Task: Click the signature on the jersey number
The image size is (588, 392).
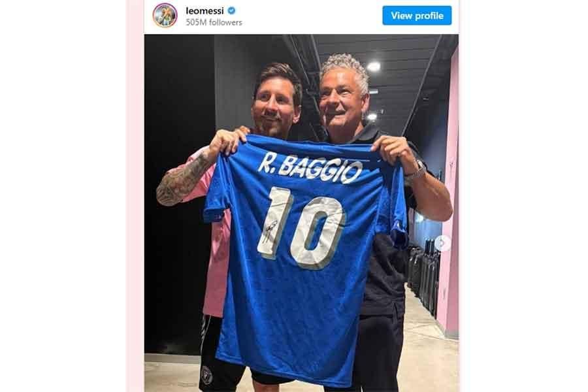Action: click(x=271, y=231)
